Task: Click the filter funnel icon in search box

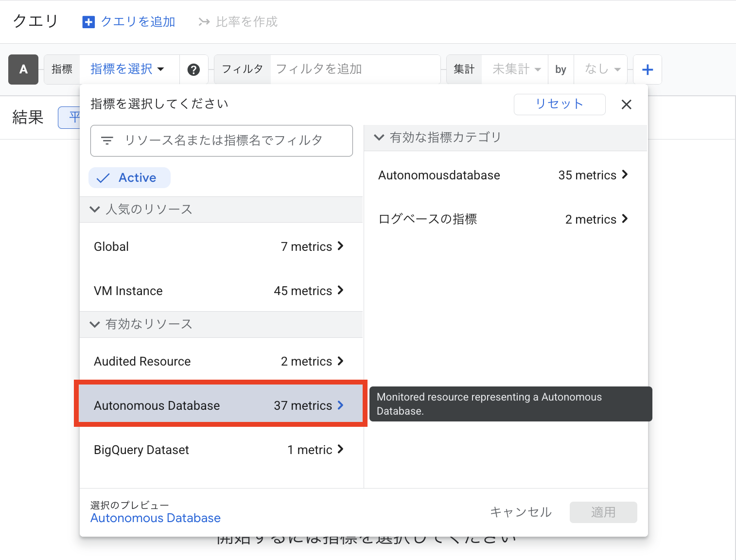Action: click(x=107, y=140)
